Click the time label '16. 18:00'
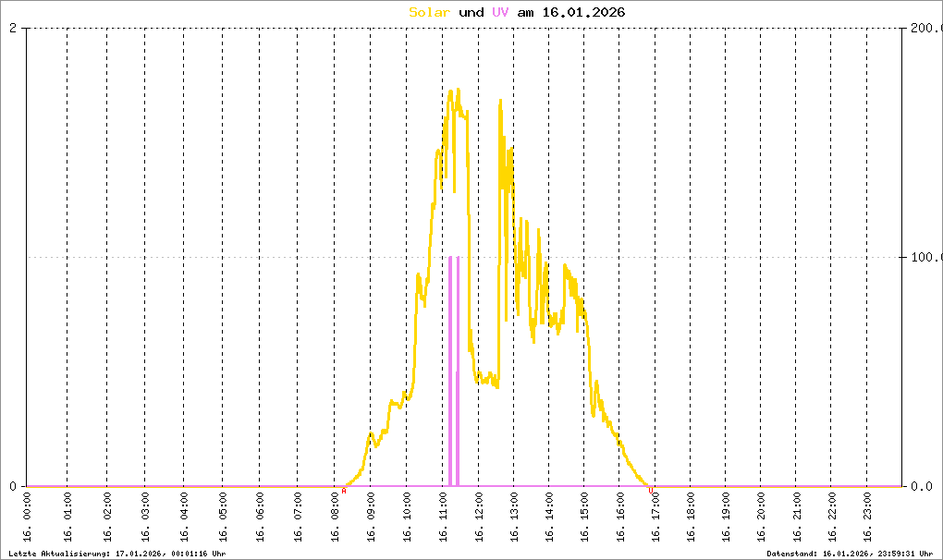This screenshot has height=560, width=943. click(691, 517)
